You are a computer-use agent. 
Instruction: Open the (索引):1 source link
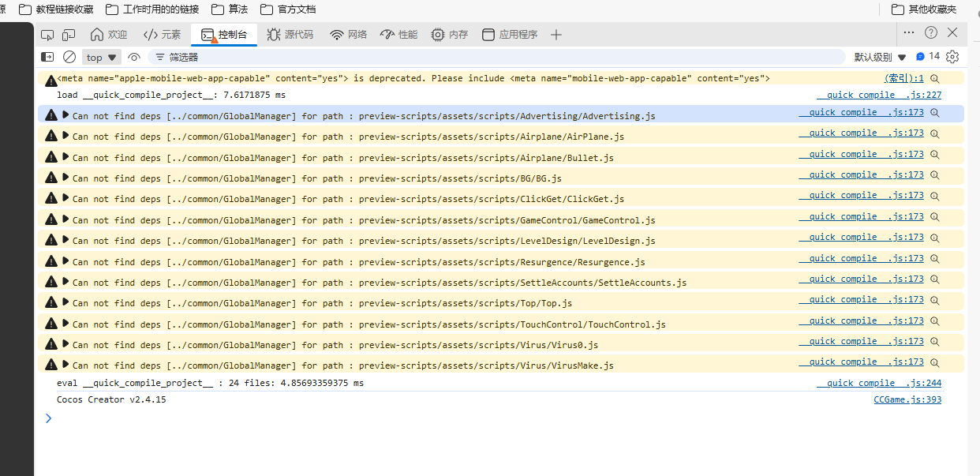point(903,79)
